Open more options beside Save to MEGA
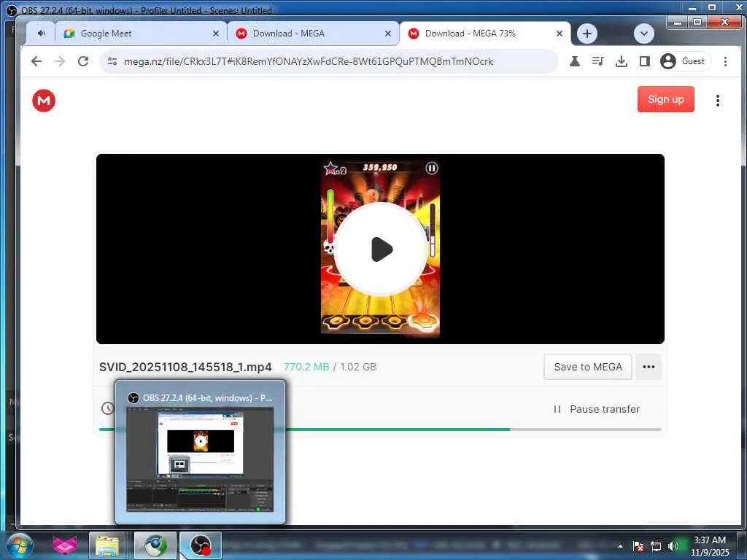 click(649, 367)
